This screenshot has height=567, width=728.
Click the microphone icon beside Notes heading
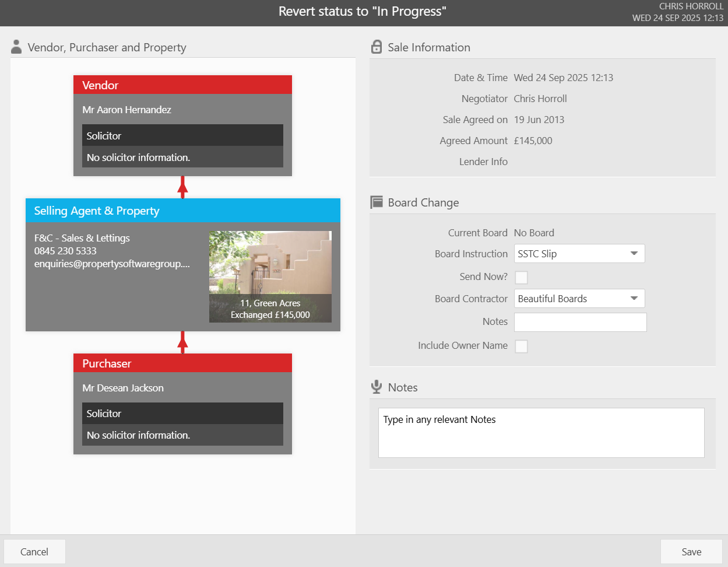(377, 387)
